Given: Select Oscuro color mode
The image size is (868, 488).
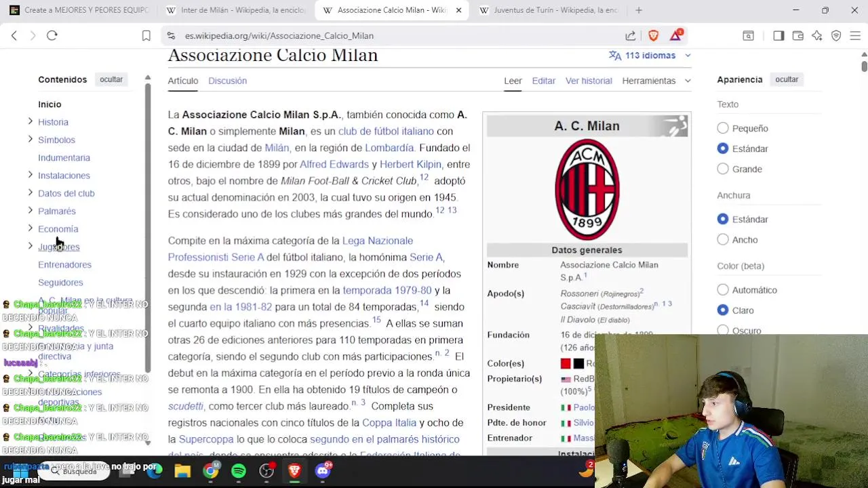Looking at the screenshot, I should (x=723, y=330).
